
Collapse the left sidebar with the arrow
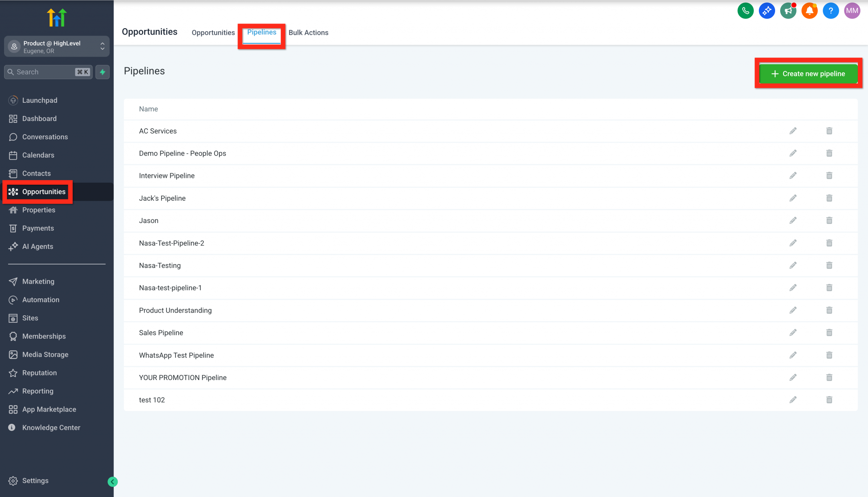[x=112, y=482]
